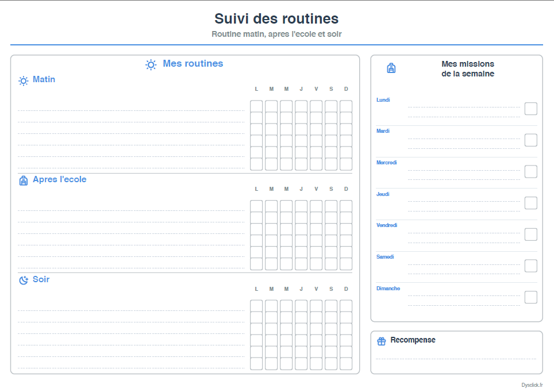
Task: Check the Mardi mission checkbox
Action: pyautogui.click(x=530, y=140)
